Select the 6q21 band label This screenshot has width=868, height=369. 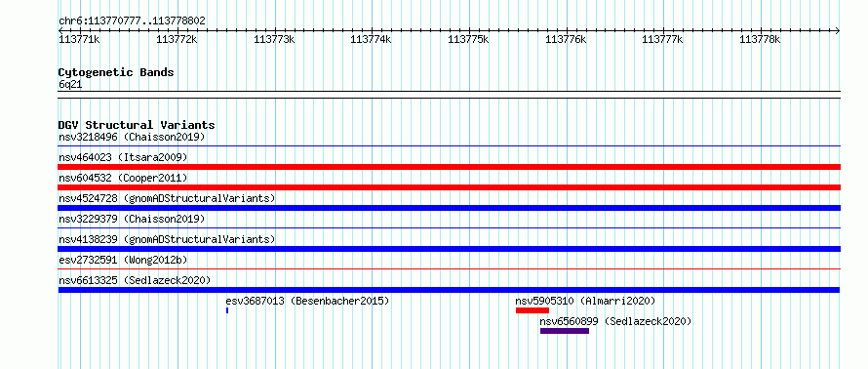[70, 85]
